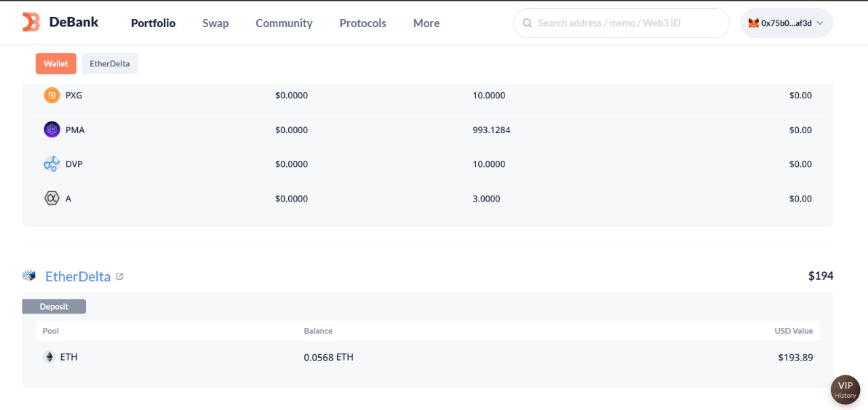The width and height of the screenshot is (868, 410).
Task: Open the VIP History badge
Action: click(x=845, y=390)
